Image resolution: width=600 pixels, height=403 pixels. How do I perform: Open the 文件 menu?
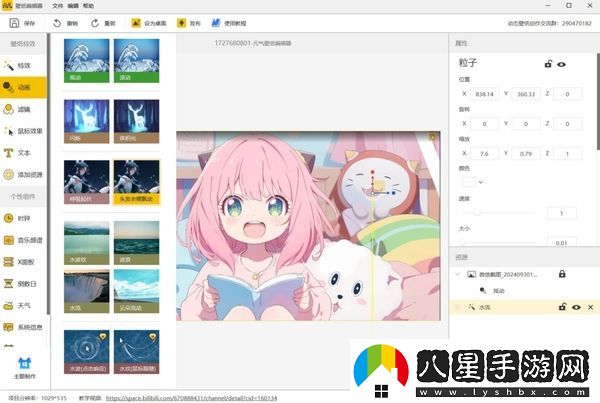pyautogui.click(x=58, y=5)
